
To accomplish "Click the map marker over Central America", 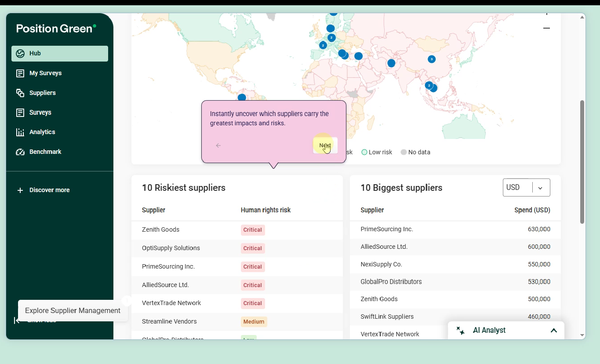I will click(x=242, y=97).
